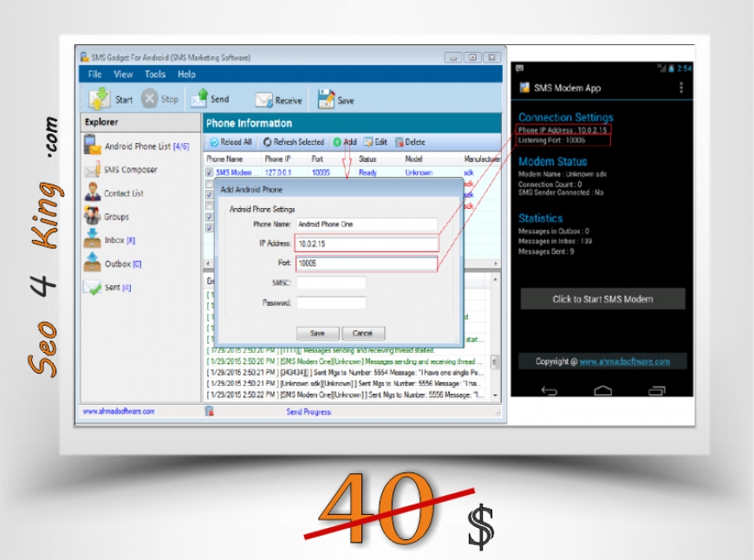Select the Ready status cell
The image size is (754, 560).
click(367, 173)
